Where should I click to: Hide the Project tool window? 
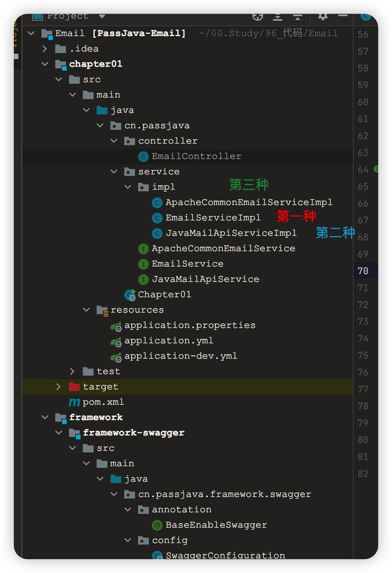343,16
